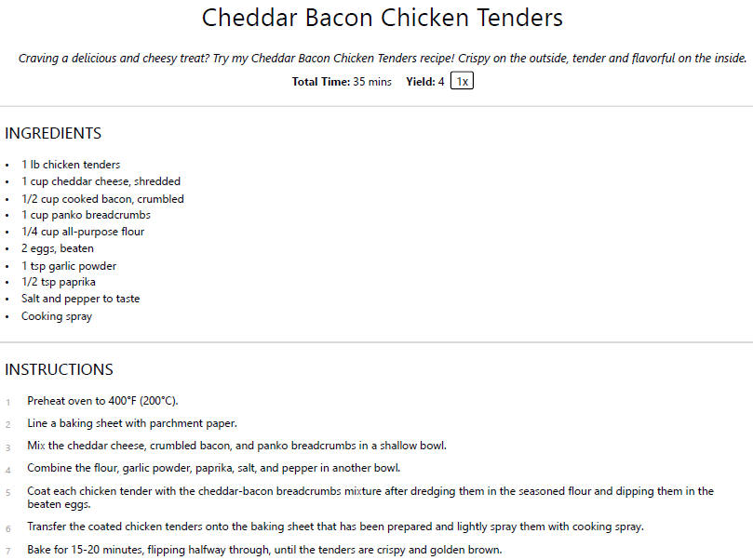Click step 2 about parchment paper
753x560 pixels.
coord(132,423)
